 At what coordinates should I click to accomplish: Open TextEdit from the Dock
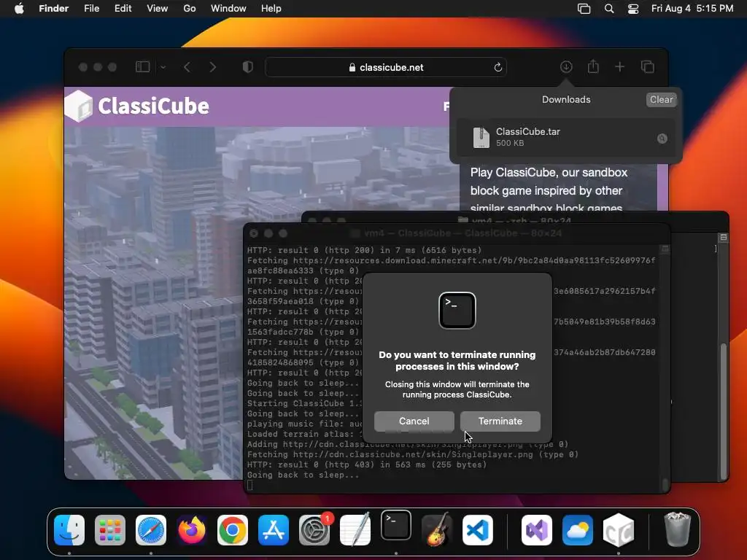[355, 530]
